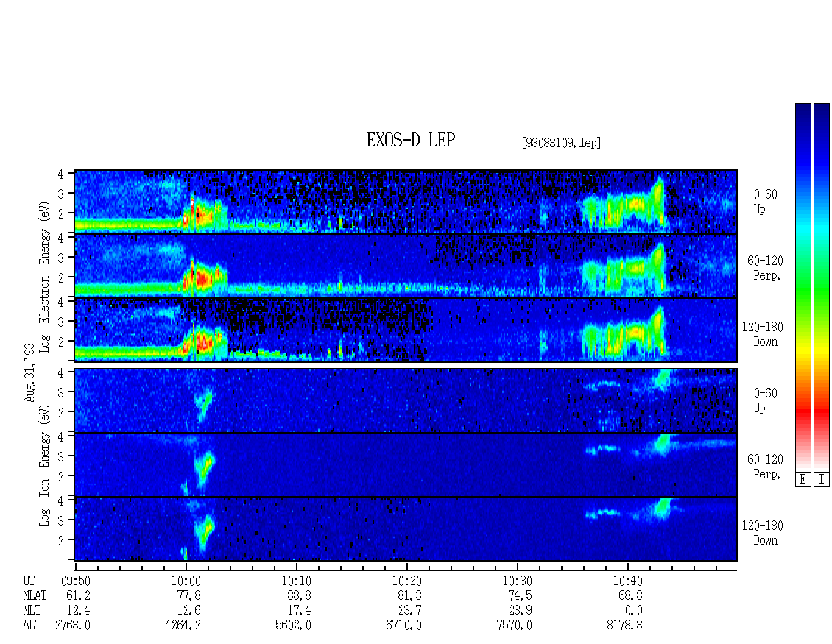Click the MLAT value -77.8
This screenshot has height=644, width=832.
(x=186, y=595)
